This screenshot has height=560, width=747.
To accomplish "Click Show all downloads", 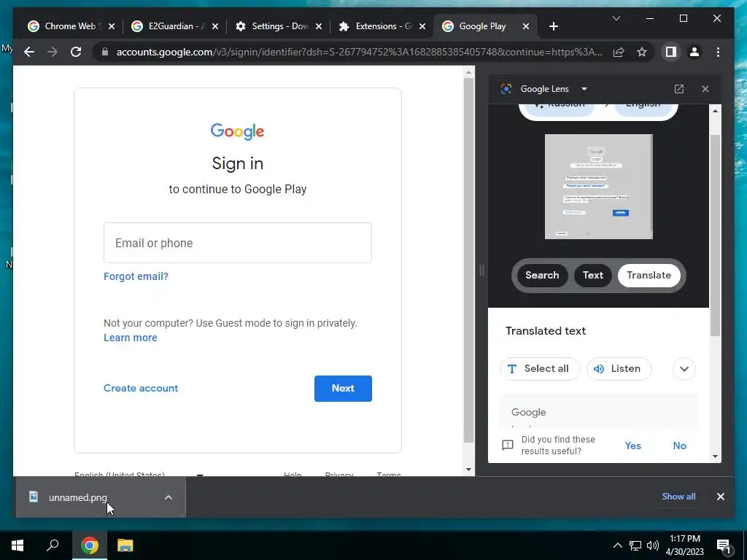I will click(x=678, y=496).
